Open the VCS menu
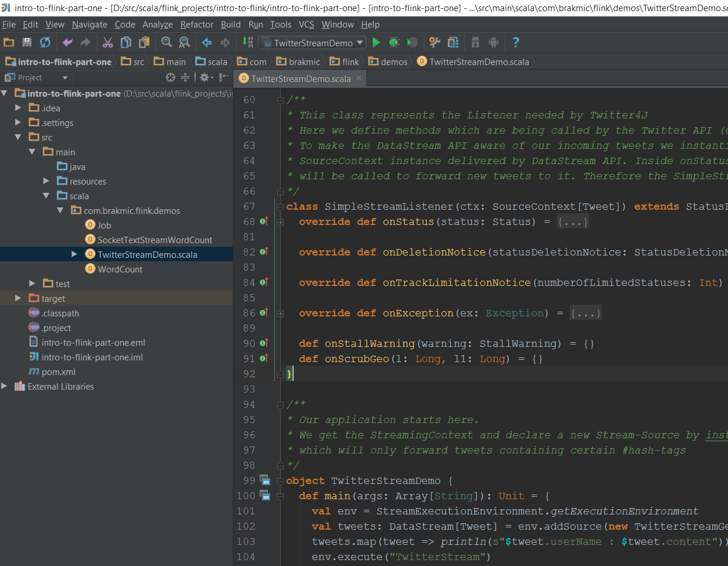 pyautogui.click(x=307, y=25)
